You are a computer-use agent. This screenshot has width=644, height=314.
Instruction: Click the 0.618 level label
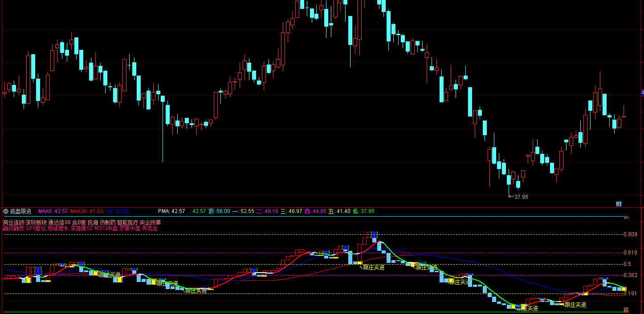point(630,253)
